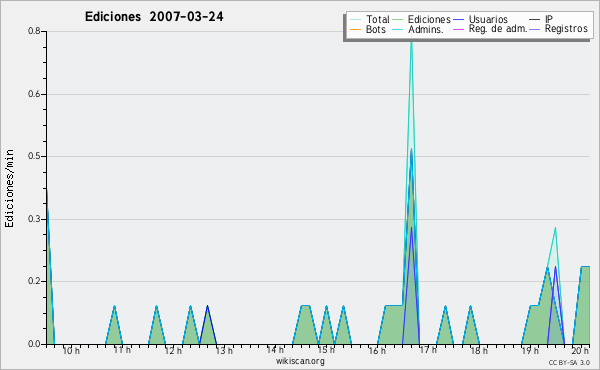
Task: Click the Ediciones green legend line
Action: pos(398,20)
